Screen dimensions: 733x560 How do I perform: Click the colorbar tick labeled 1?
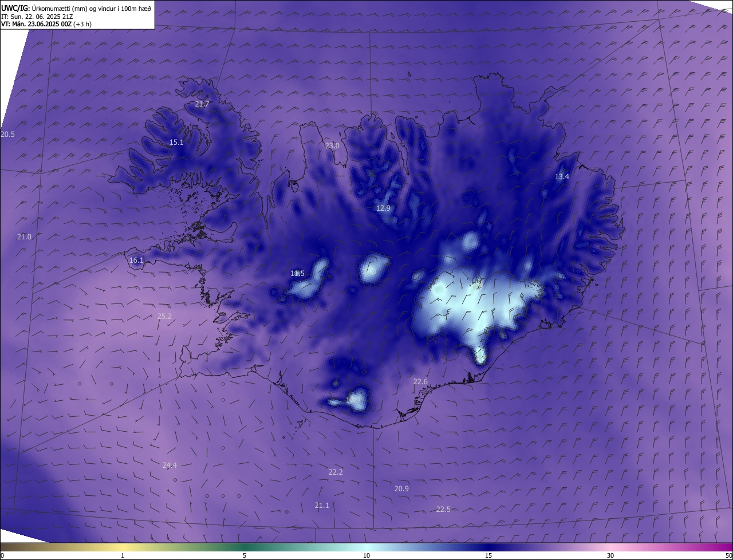point(123,555)
